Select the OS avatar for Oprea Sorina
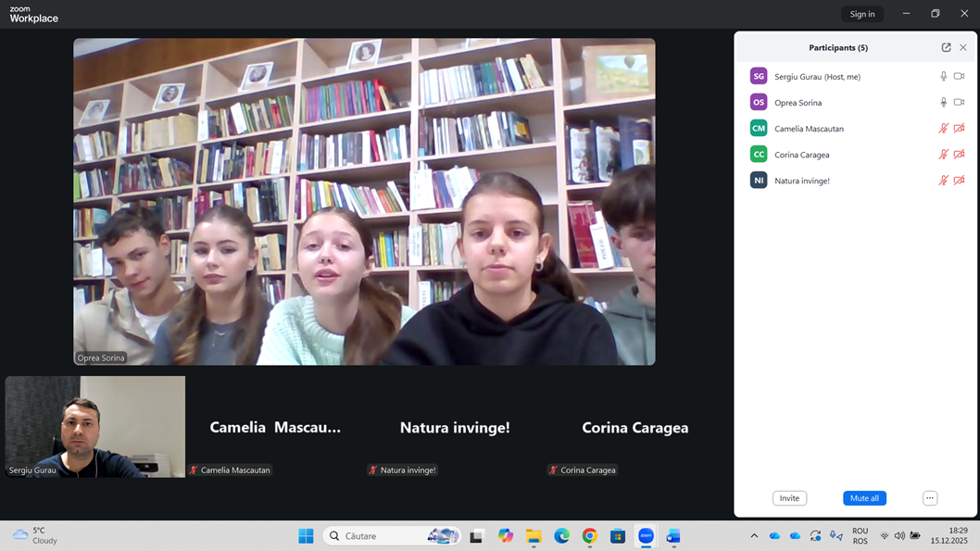Viewport: 980px width, 551px height. pos(759,103)
